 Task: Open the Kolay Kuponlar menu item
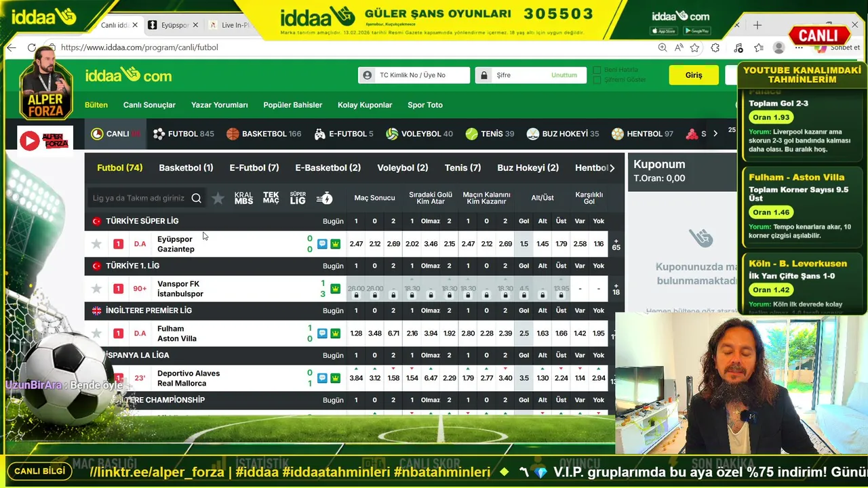coord(365,105)
